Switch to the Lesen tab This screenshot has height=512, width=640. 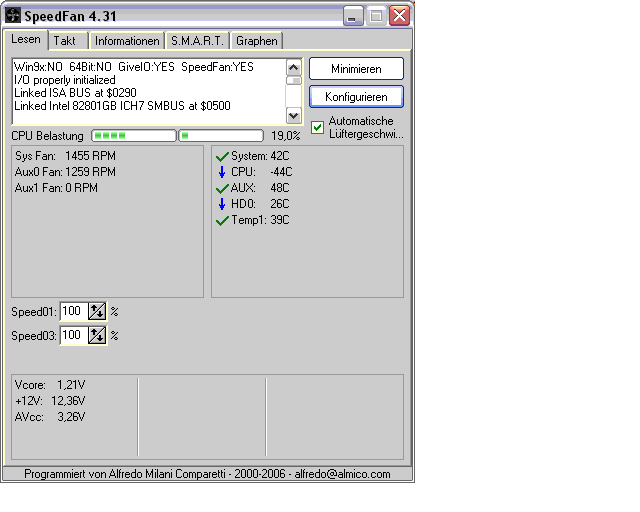pyautogui.click(x=26, y=40)
